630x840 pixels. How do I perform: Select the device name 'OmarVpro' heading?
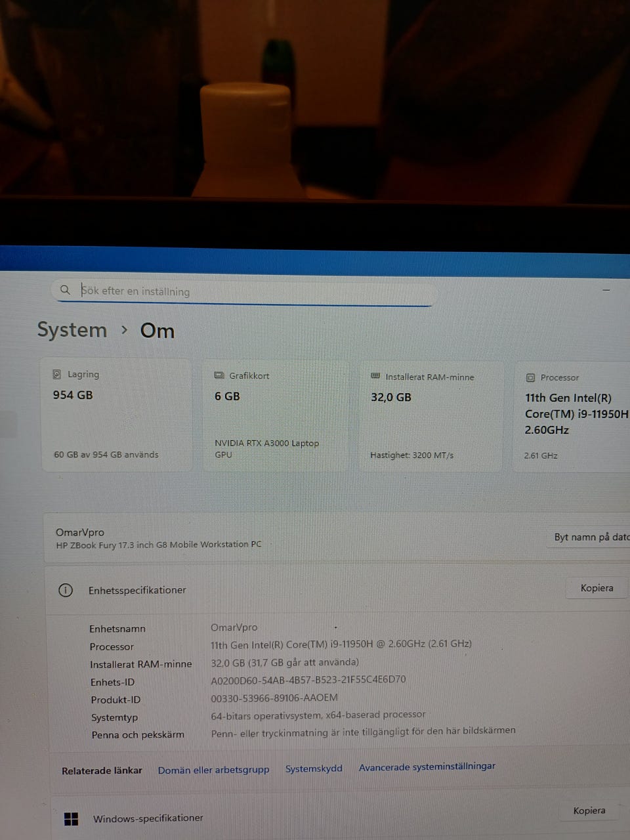(x=80, y=532)
